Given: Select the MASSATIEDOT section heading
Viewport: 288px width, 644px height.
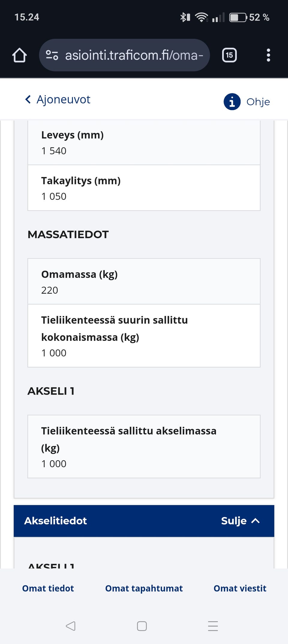Looking at the screenshot, I should click(x=68, y=234).
